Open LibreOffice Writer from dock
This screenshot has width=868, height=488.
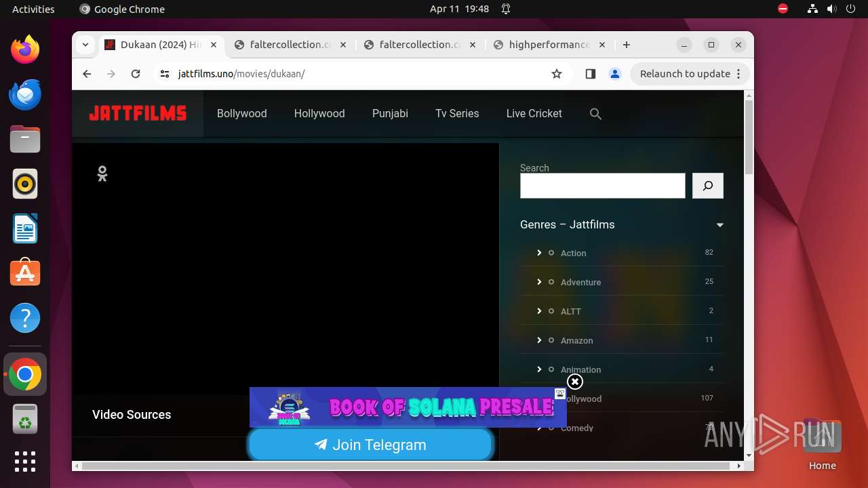tap(25, 228)
